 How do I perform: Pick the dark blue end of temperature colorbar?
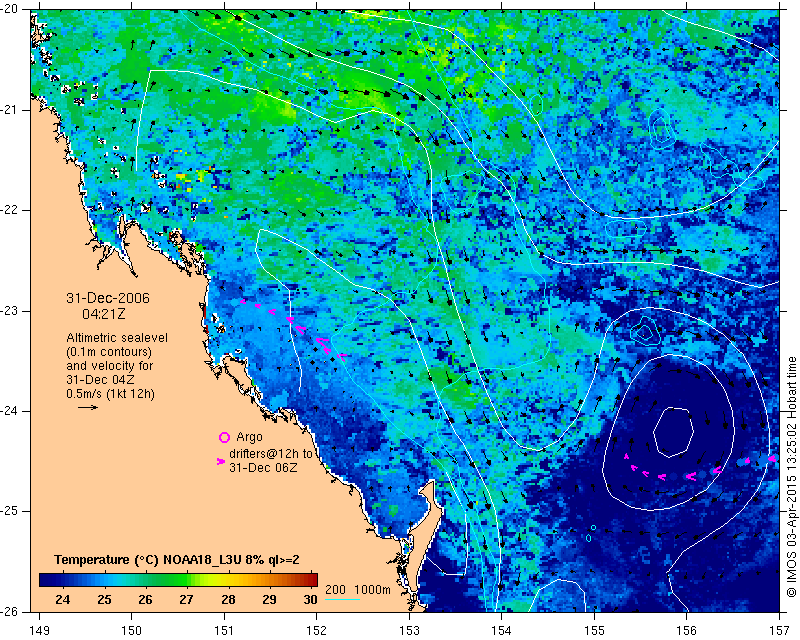point(44,580)
